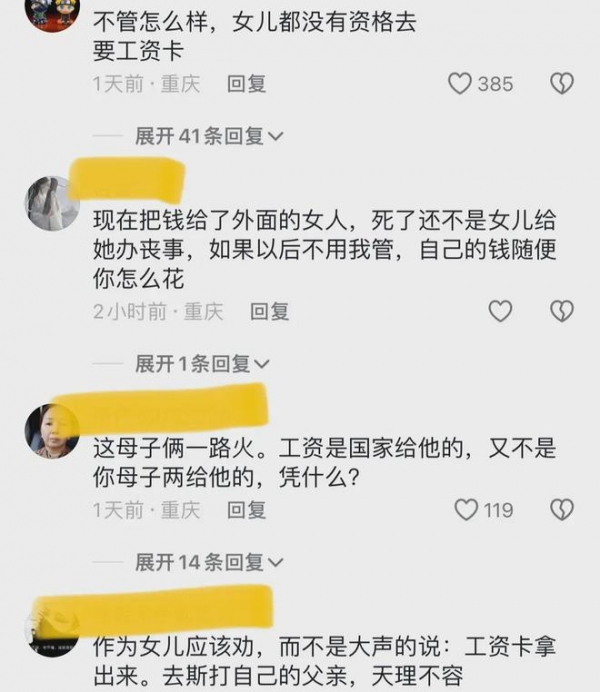Screen dimensions: 600x692
Task: Expand 41 replies under first comment
Action: tap(209, 136)
